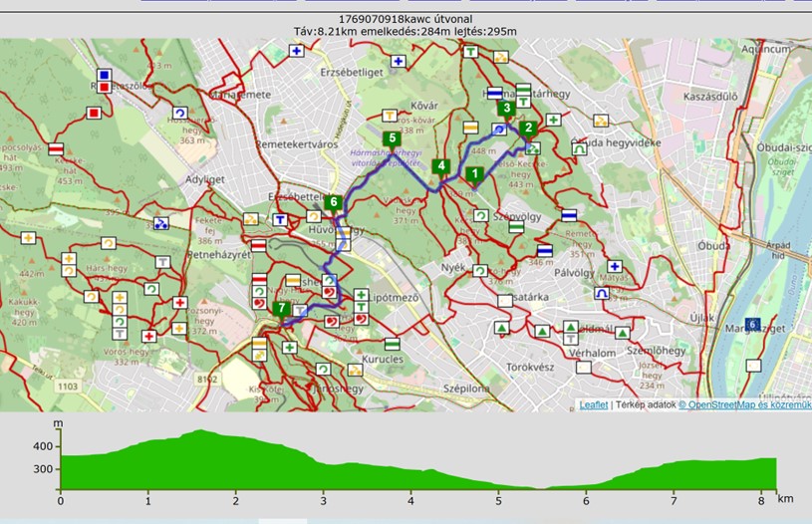
Task: Click the elevation profile low point near 5.5 km
Action: (x=543, y=488)
